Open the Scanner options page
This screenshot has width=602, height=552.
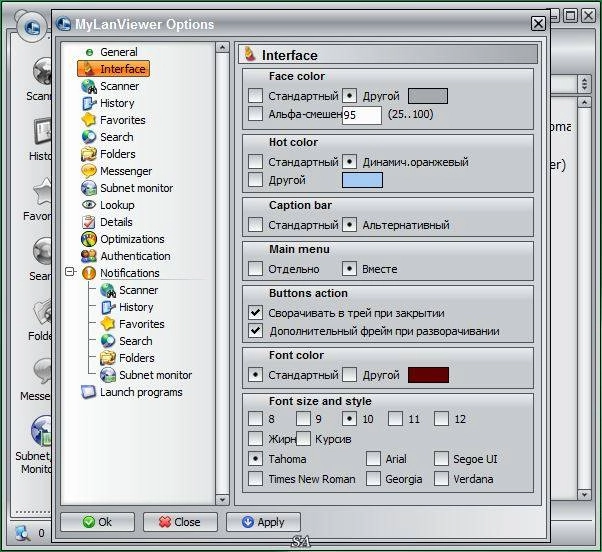[x=119, y=86]
